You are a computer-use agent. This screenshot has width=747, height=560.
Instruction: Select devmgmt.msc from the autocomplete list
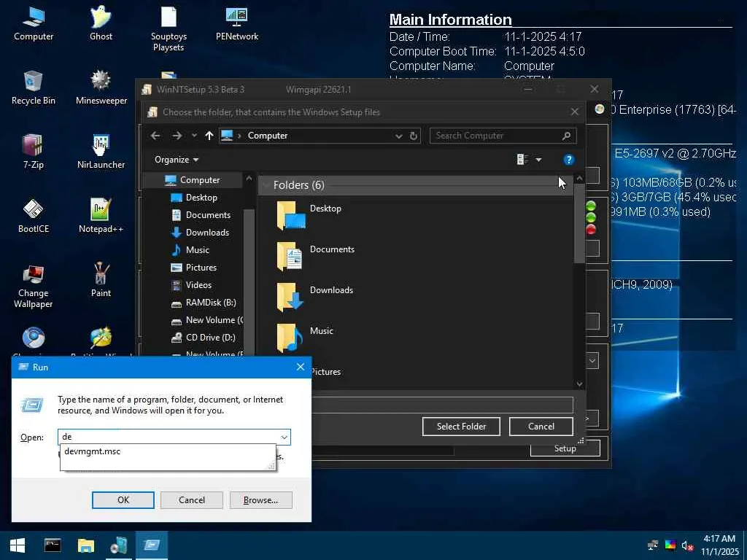pyautogui.click(x=93, y=451)
